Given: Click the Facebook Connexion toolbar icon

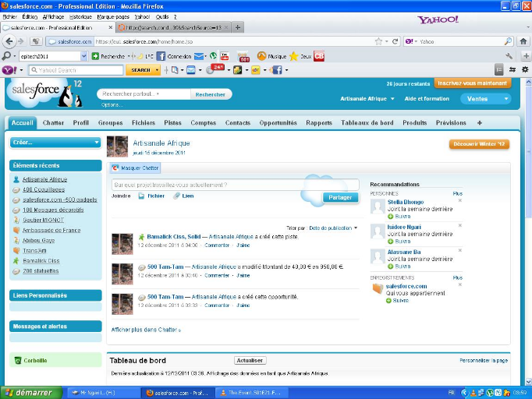Looking at the screenshot, I should coord(161,56).
